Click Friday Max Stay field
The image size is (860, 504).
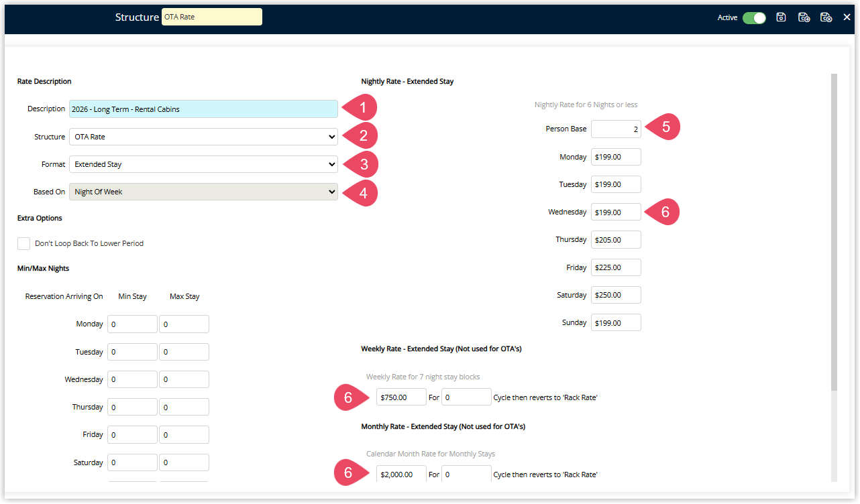click(184, 435)
